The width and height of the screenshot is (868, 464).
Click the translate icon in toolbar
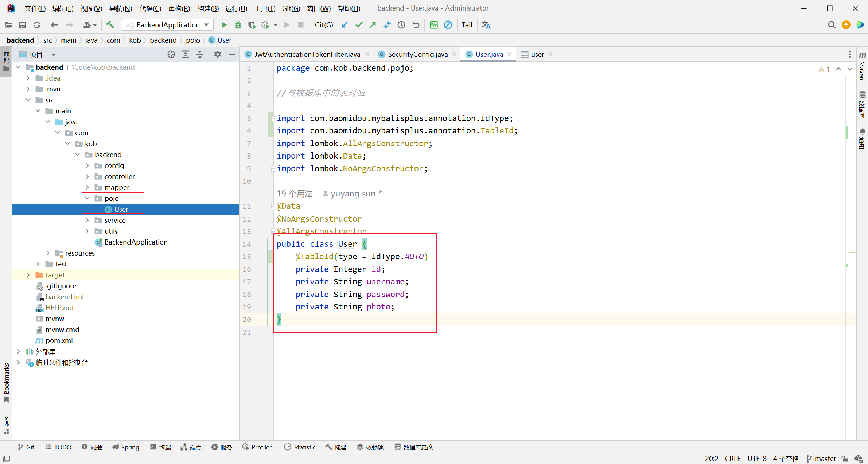(x=486, y=25)
